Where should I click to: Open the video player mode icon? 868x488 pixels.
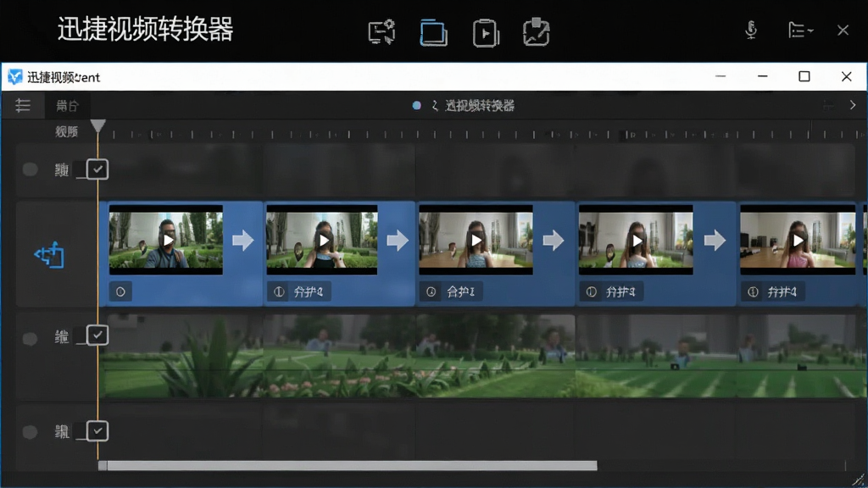pyautogui.click(x=486, y=33)
